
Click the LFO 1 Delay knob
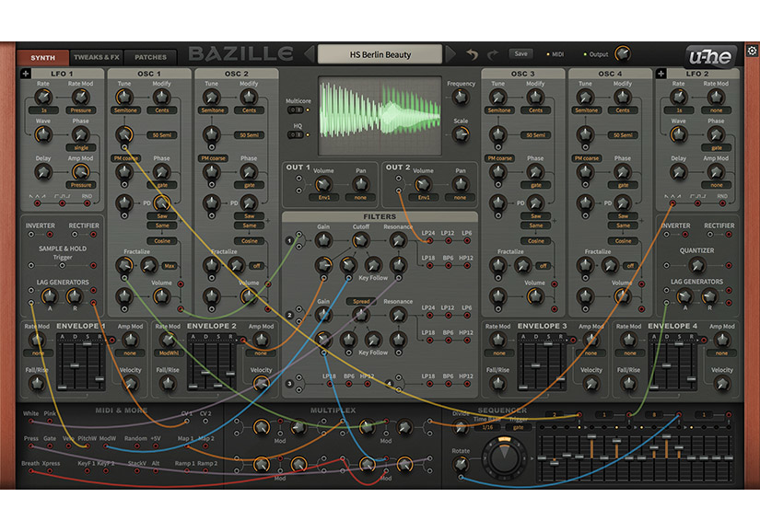coord(43,172)
